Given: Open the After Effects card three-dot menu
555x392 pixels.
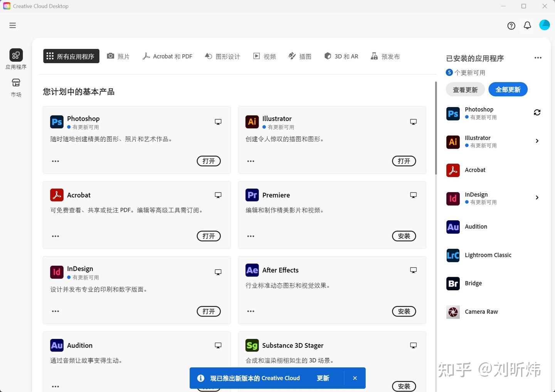Looking at the screenshot, I should (x=251, y=311).
